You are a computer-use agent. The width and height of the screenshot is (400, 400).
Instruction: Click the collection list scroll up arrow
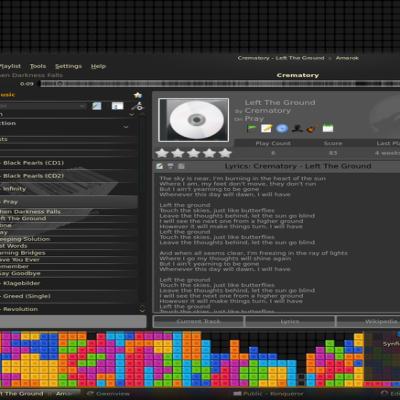coord(142,114)
